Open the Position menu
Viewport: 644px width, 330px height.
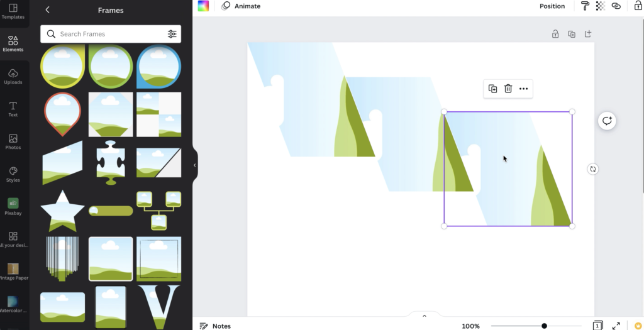tap(552, 6)
